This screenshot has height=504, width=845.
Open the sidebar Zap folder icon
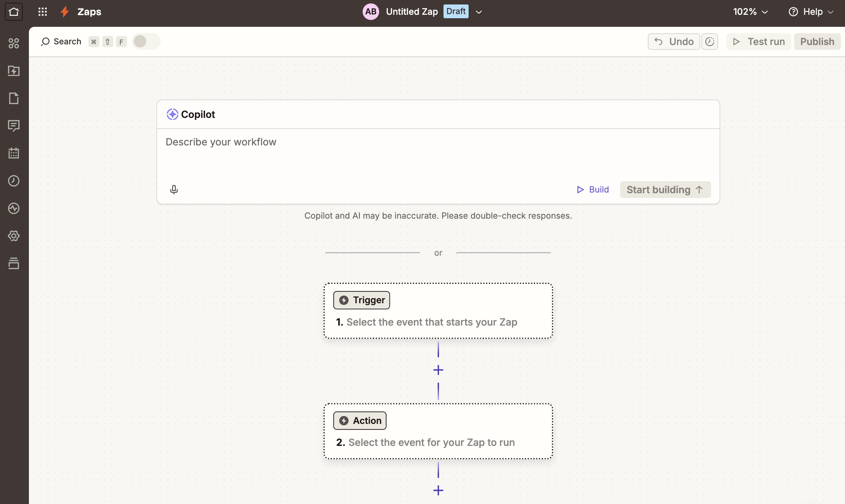(x=14, y=71)
